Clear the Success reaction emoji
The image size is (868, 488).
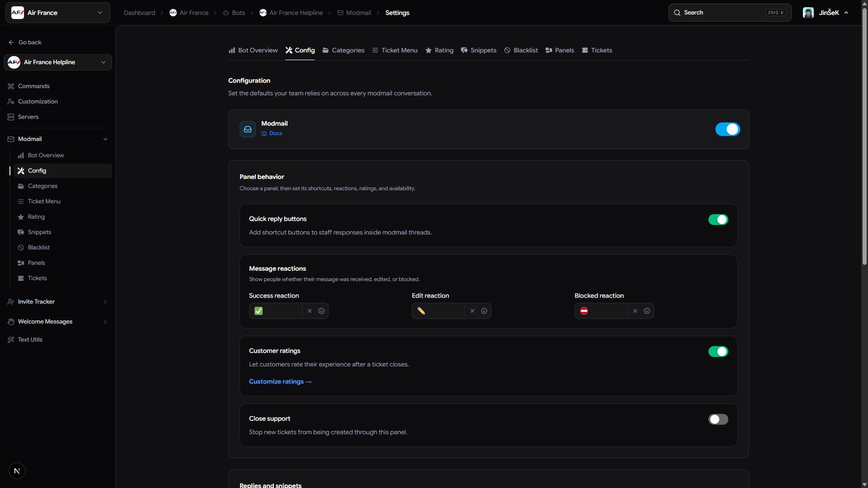click(310, 311)
